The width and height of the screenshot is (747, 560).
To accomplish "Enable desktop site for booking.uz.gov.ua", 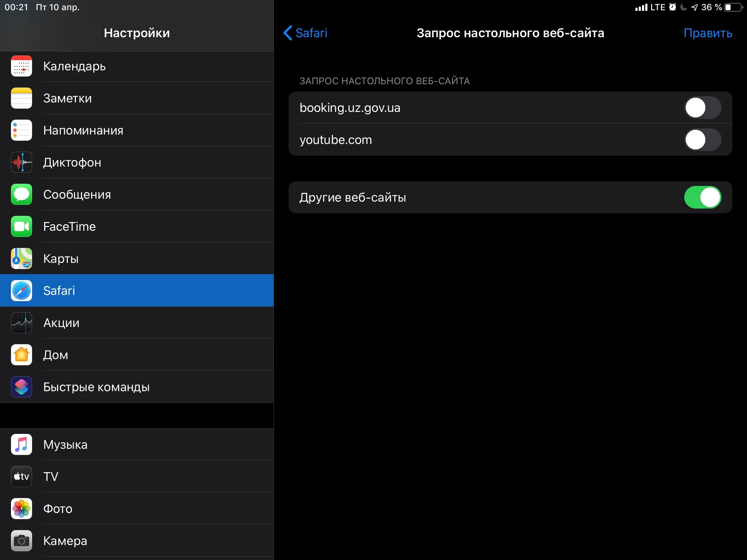I will tap(702, 108).
